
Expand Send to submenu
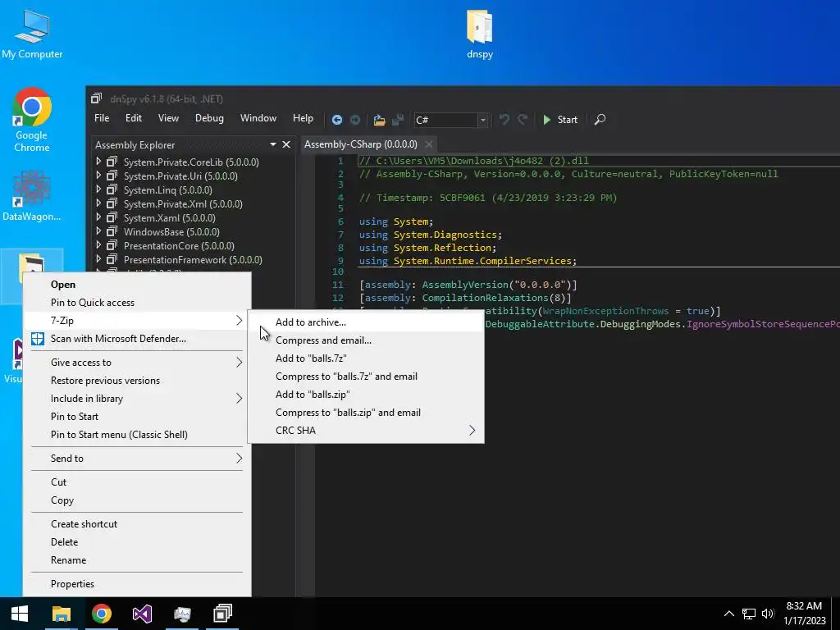point(137,459)
